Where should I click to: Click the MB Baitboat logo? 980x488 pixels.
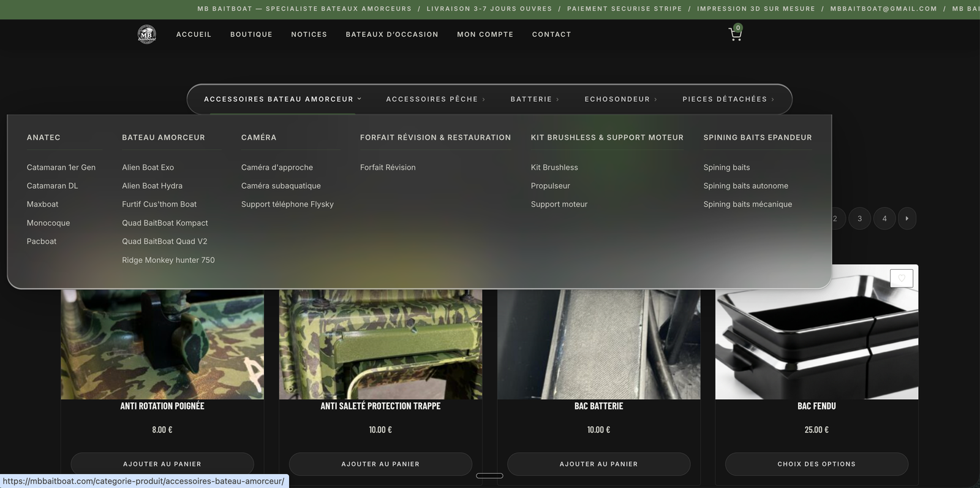click(147, 34)
